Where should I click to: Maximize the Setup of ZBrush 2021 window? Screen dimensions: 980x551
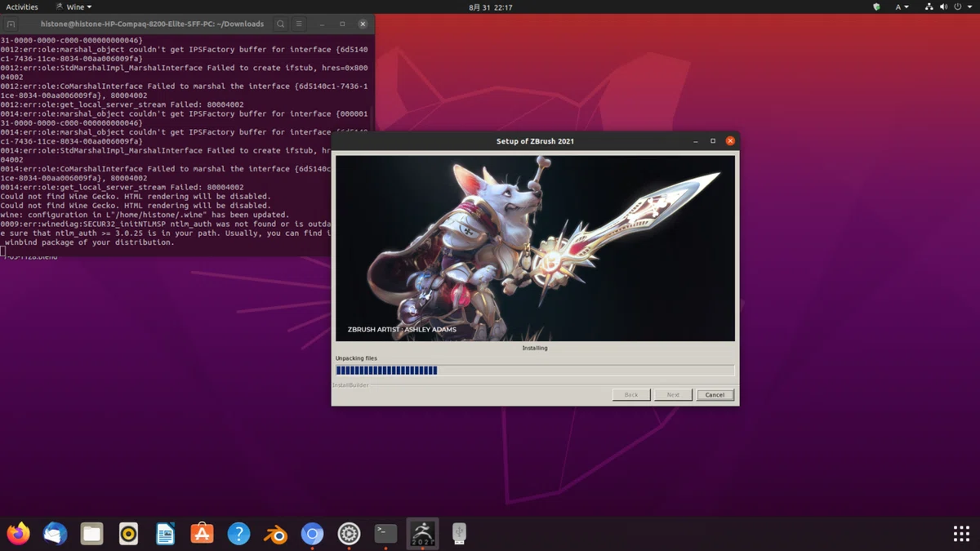[x=713, y=141]
